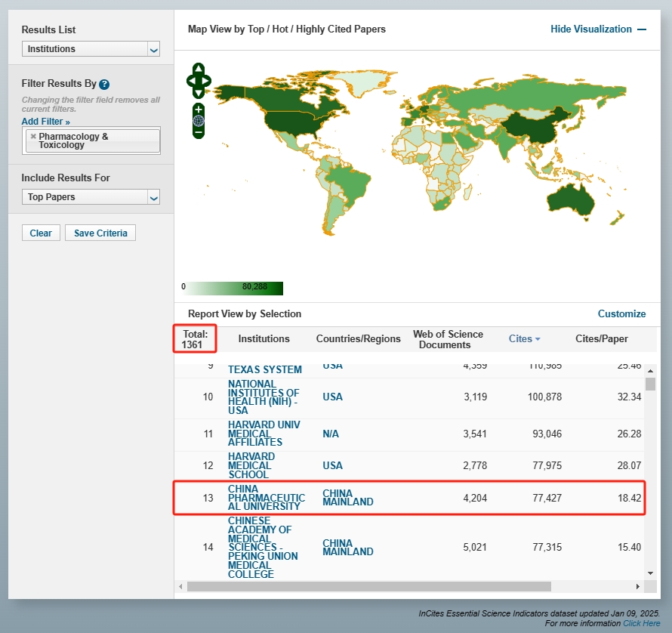The image size is (672, 633).
Task: Click cites/paper value 18.42
Action: (629, 498)
